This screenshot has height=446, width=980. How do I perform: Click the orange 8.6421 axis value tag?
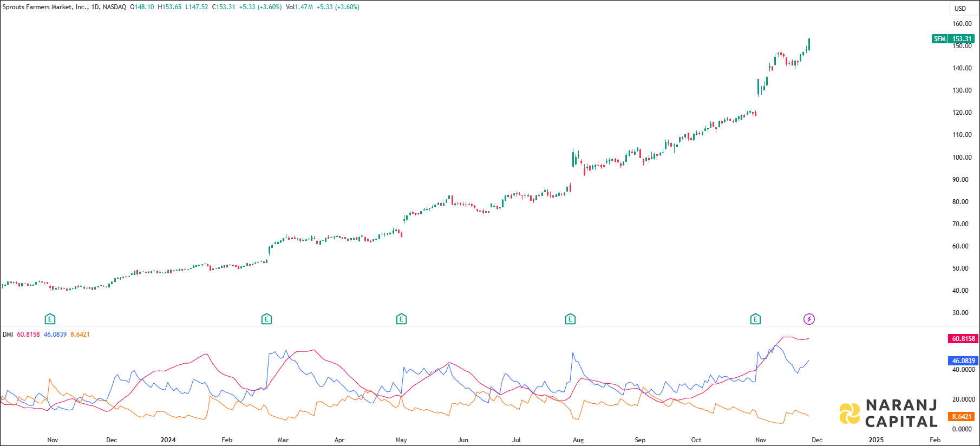(962, 417)
